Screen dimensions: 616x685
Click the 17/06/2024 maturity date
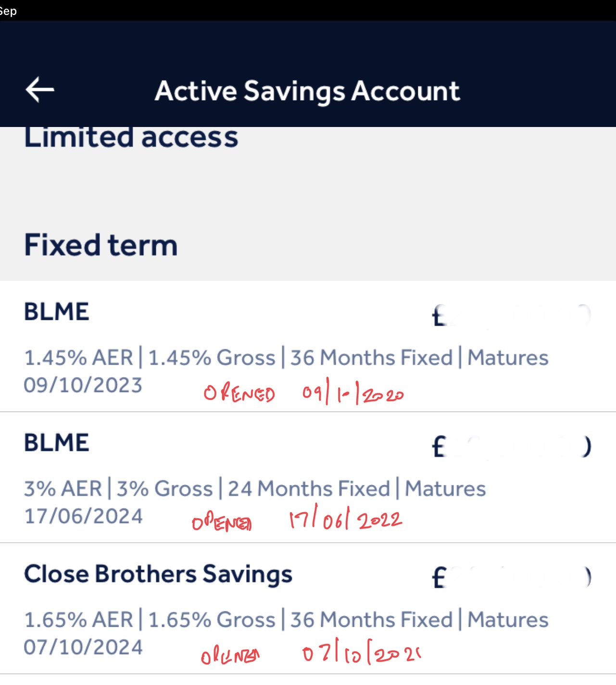pos(83,516)
